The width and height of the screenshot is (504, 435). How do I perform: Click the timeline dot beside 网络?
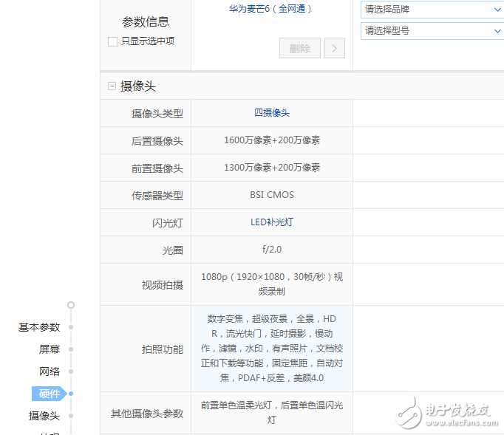(71, 371)
